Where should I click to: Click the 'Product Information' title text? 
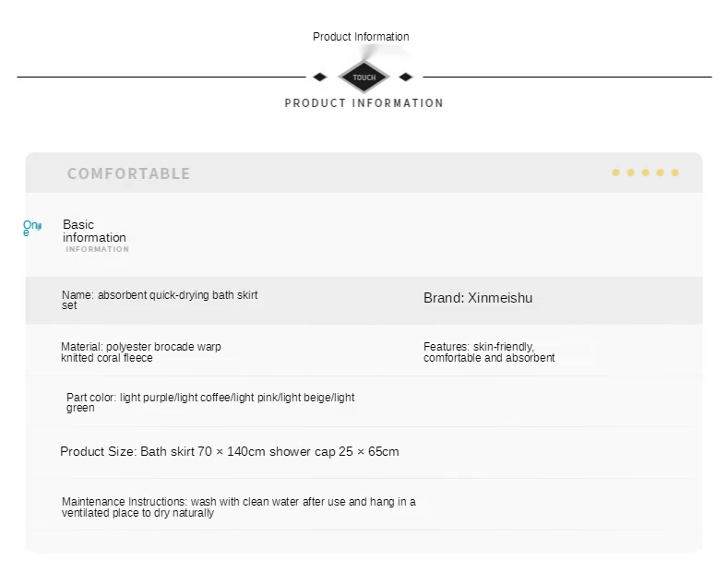[361, 37]
